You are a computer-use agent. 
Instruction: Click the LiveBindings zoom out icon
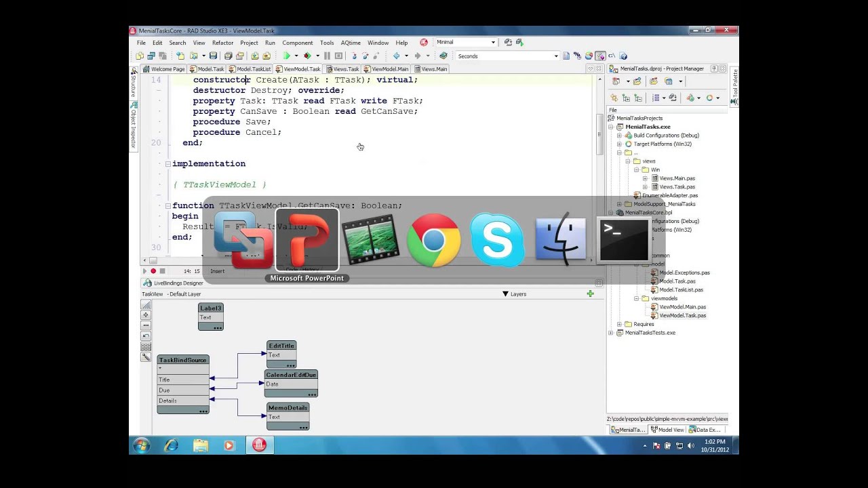pos(146,325)
